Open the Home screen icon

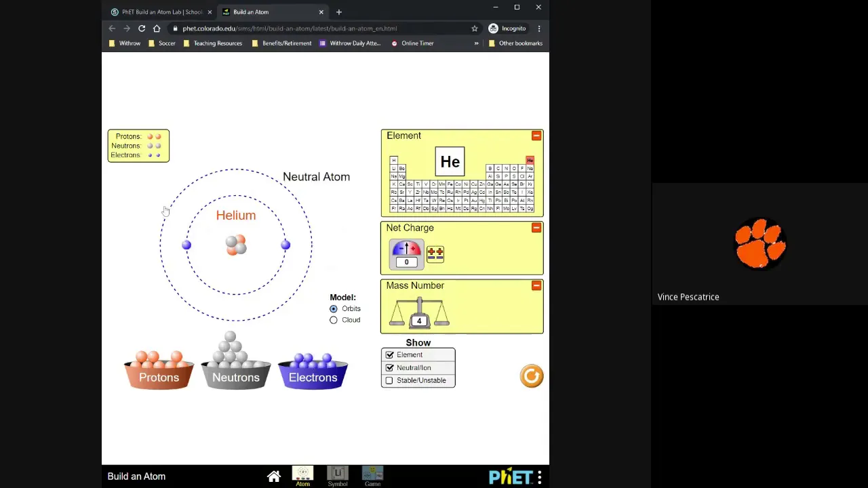[x=273, y=476]
